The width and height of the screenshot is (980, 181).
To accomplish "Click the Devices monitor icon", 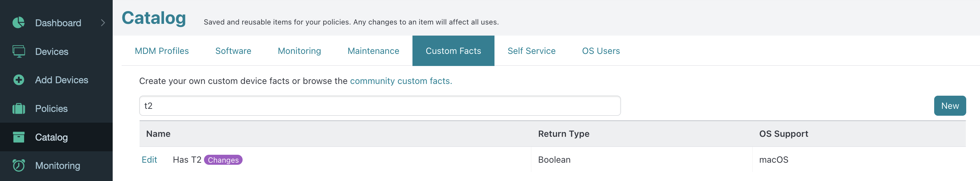I will pos(19,51).
